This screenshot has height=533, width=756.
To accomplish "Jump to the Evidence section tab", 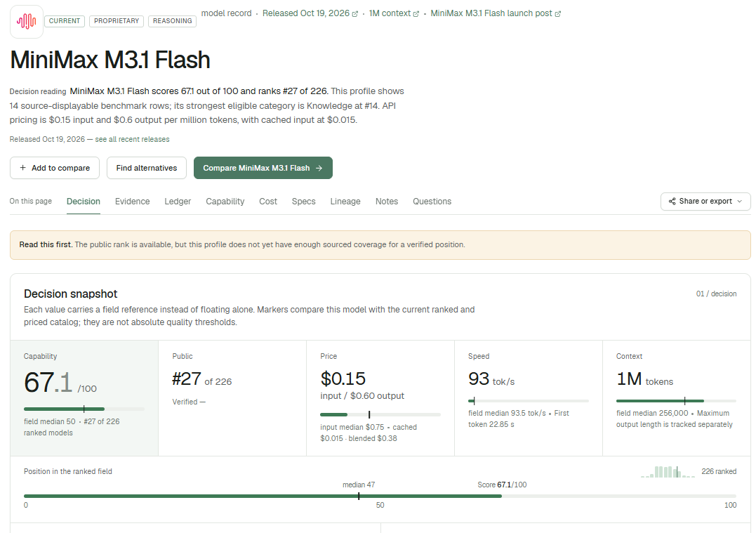I will point(132,202).
